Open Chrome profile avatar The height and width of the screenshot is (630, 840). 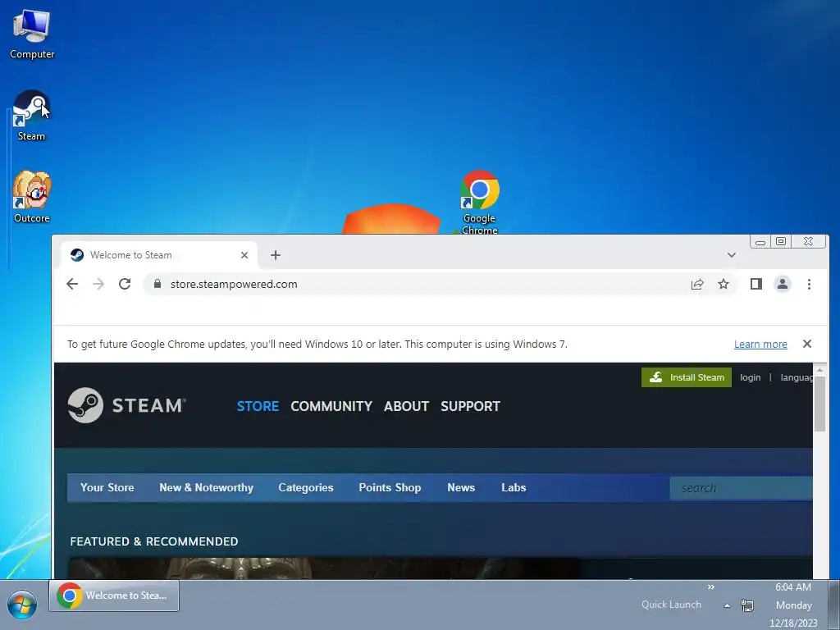pyautogui.click(x=782, y=284)
